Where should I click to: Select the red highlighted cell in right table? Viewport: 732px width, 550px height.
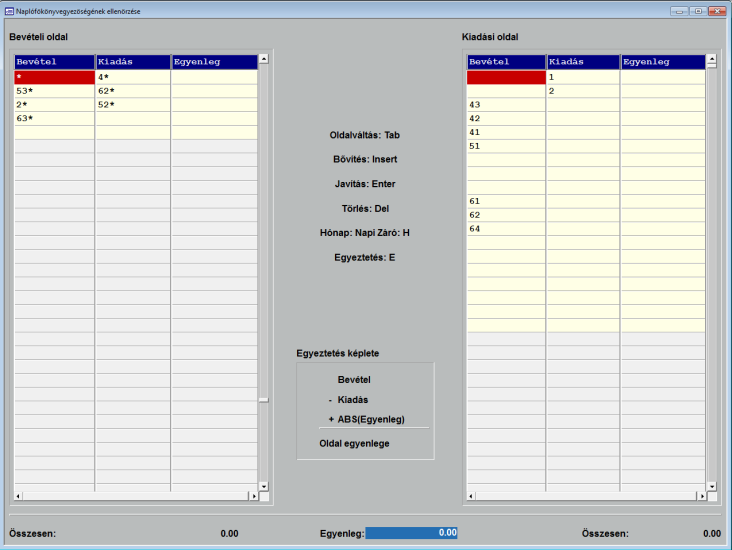point(506,77)
